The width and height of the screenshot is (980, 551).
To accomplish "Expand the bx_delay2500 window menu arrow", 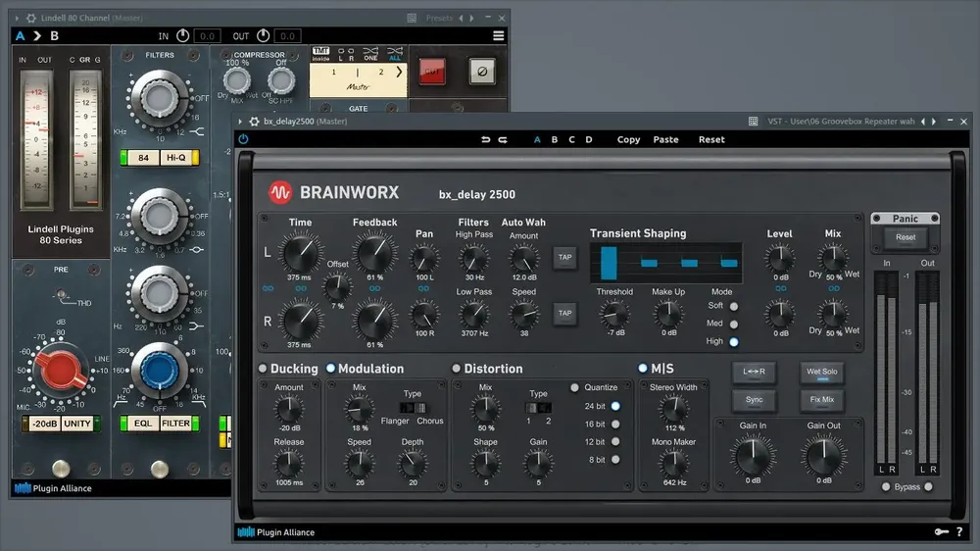I will pos(240,122).
